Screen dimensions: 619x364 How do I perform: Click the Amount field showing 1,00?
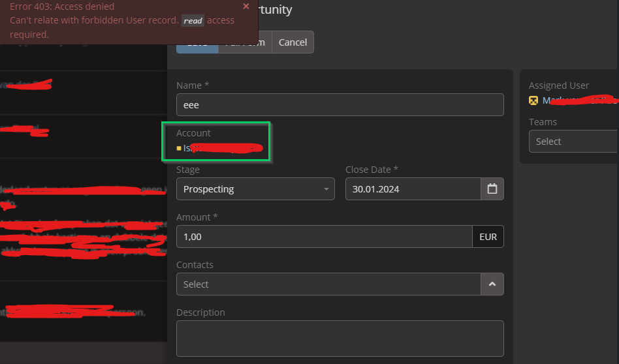click(324, 237)
